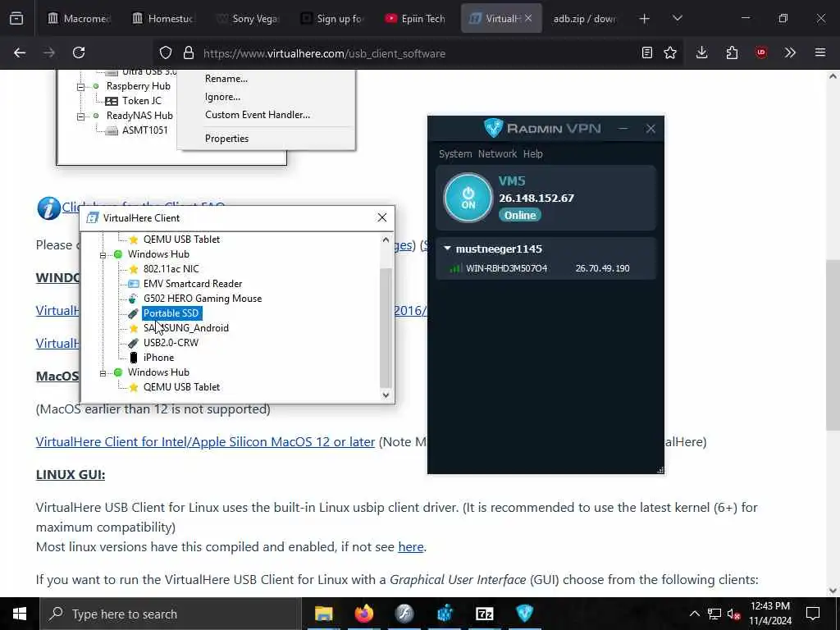
Task: Open Firefox from the taskbar
Action: pos(363,614)
